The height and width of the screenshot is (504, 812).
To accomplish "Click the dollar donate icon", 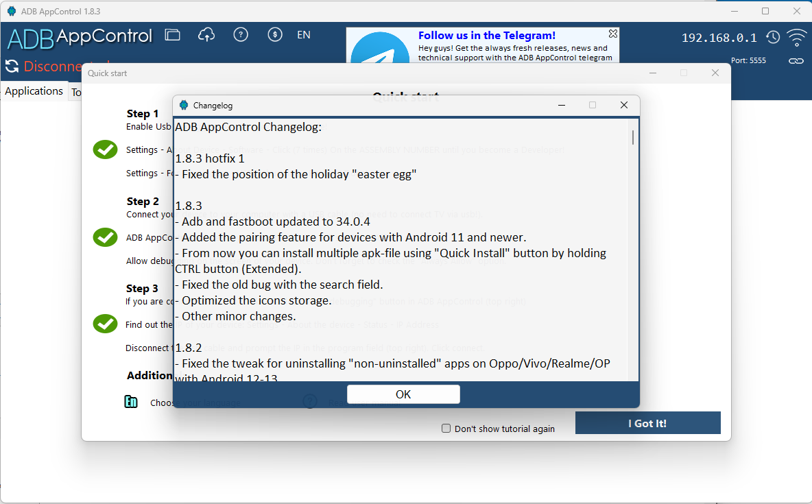I will coord(275,35).
